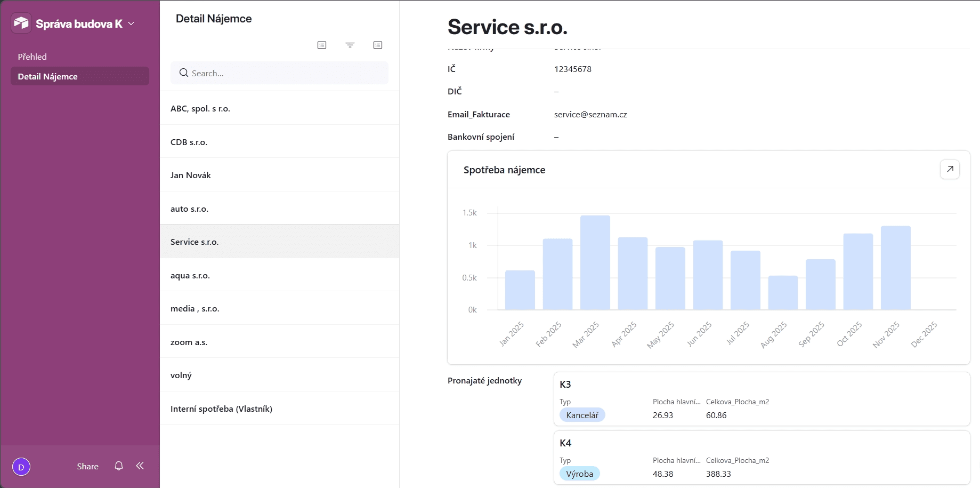Click the Výroba type tag on K4
This screenshot has height=488, width=980.
tap(580, 474)
